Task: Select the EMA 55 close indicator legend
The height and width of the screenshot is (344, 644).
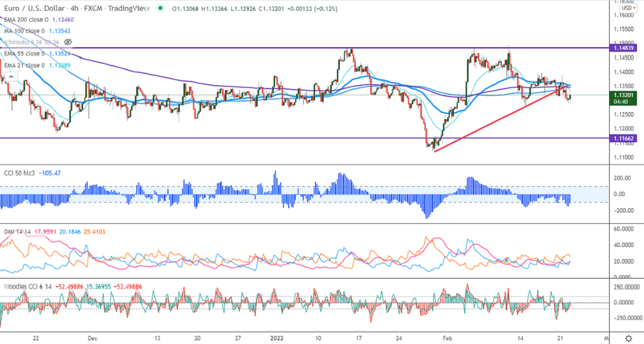Action: pos(25,54)
